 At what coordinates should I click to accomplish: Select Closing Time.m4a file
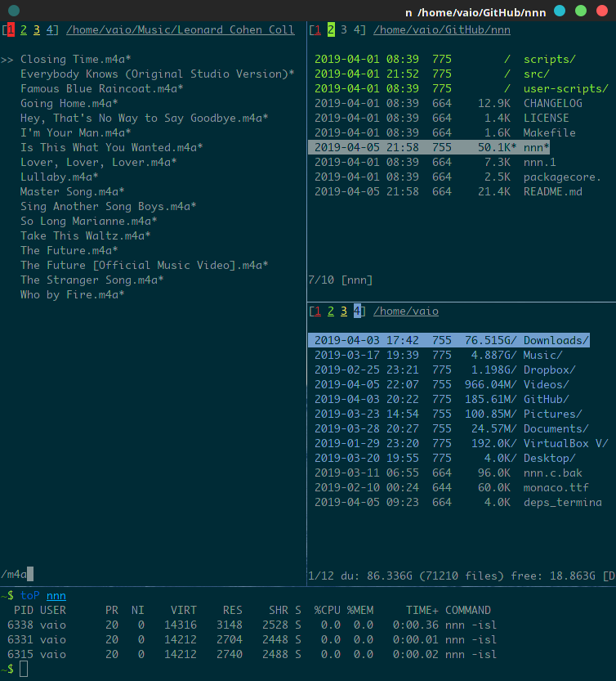coord(75,59)
